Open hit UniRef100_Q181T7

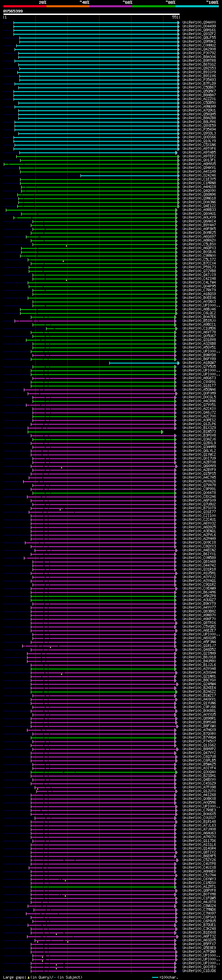click(x=199, y=386)
